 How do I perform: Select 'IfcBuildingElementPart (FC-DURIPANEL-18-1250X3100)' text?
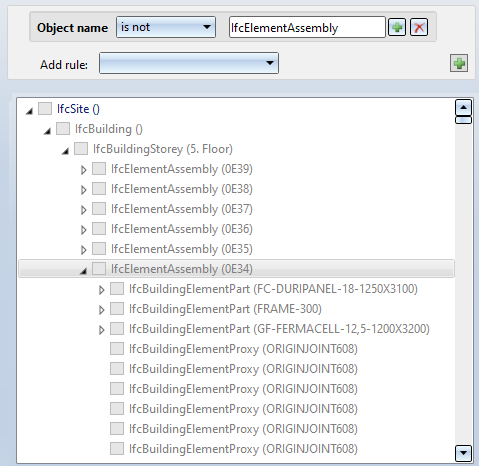click(273, 289)
